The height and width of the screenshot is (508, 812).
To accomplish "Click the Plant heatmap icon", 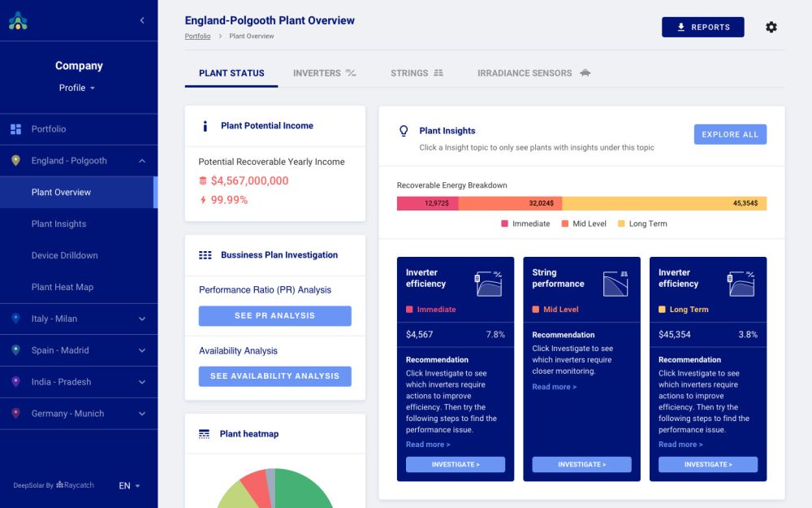I will tap(205, 434).
